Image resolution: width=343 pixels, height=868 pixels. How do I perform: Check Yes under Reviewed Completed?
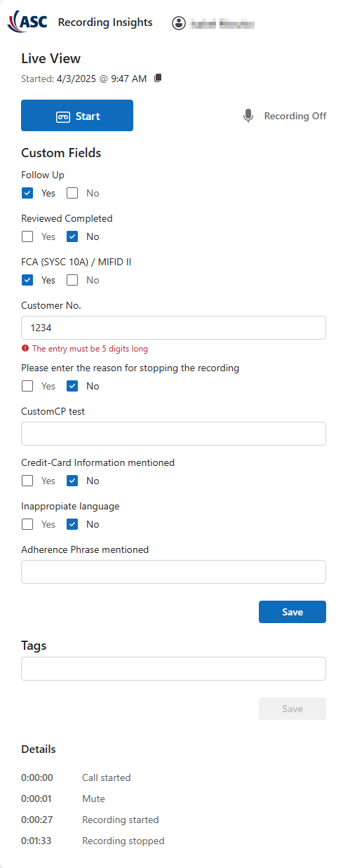pos(27,236)
